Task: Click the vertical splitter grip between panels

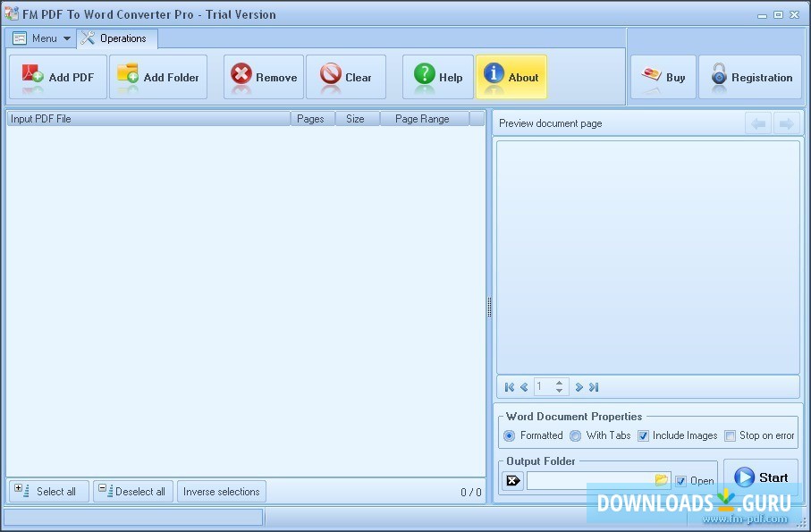Action: click(489, 307)
